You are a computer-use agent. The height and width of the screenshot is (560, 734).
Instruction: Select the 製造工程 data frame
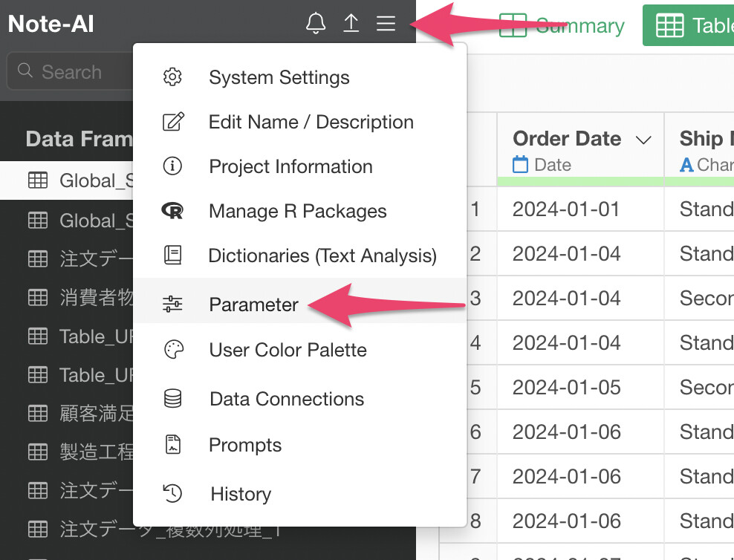66,452
